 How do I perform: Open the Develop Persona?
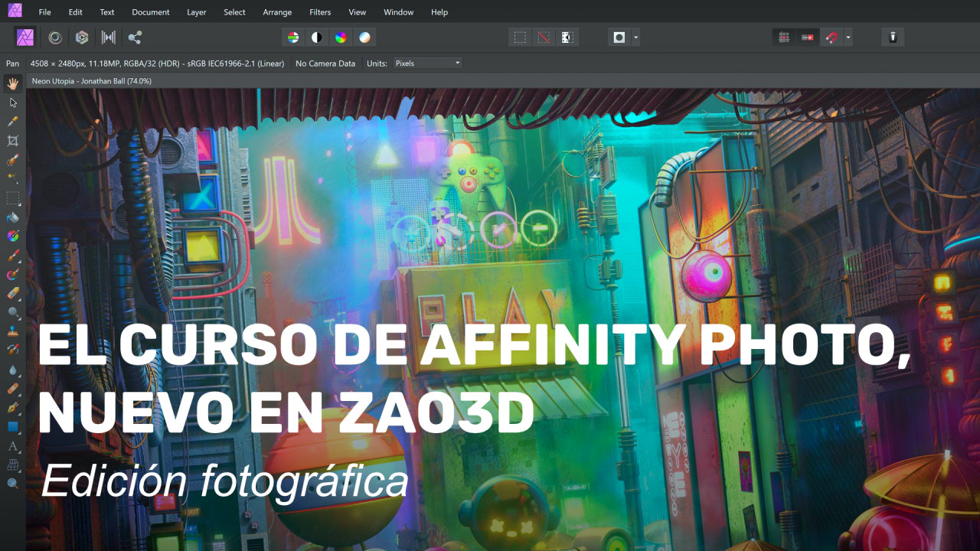pos(54,37)
